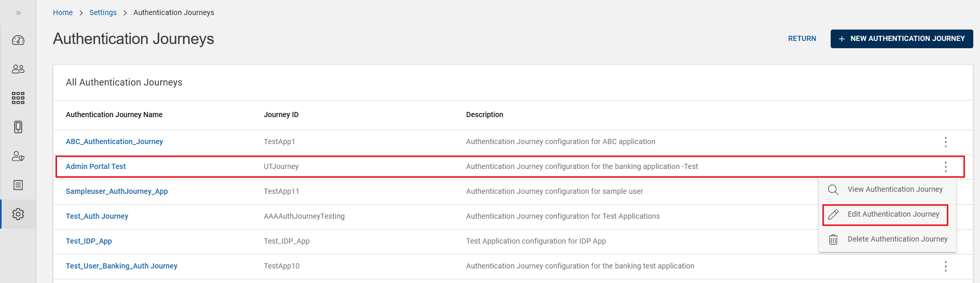
Task: Expand the collapsed sidebar with double chevron
Action: point(18,13)
